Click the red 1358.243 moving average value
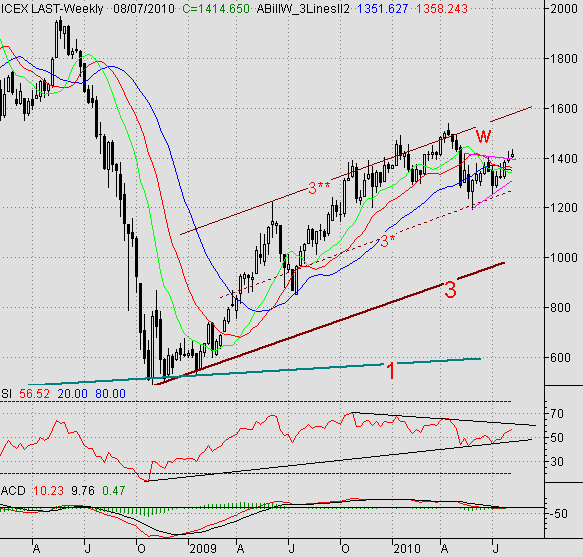Viewport: 583px width, 557px height. 442,9
